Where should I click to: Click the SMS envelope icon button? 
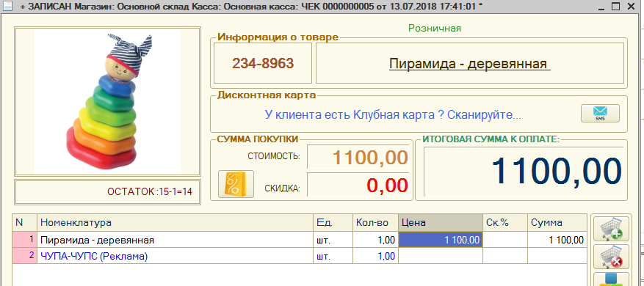[600, 113]
